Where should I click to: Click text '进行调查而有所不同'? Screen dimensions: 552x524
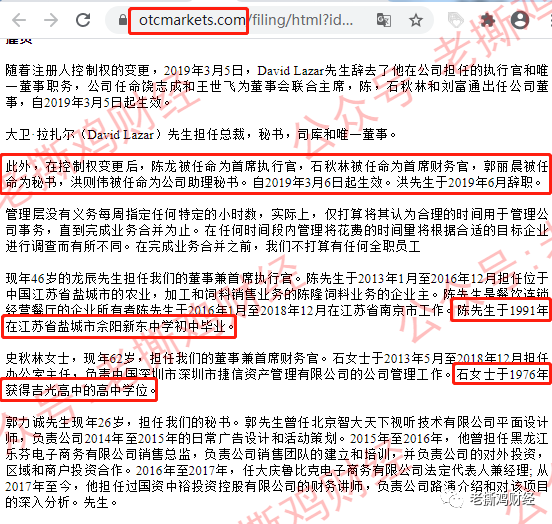[x=64, y=247]
